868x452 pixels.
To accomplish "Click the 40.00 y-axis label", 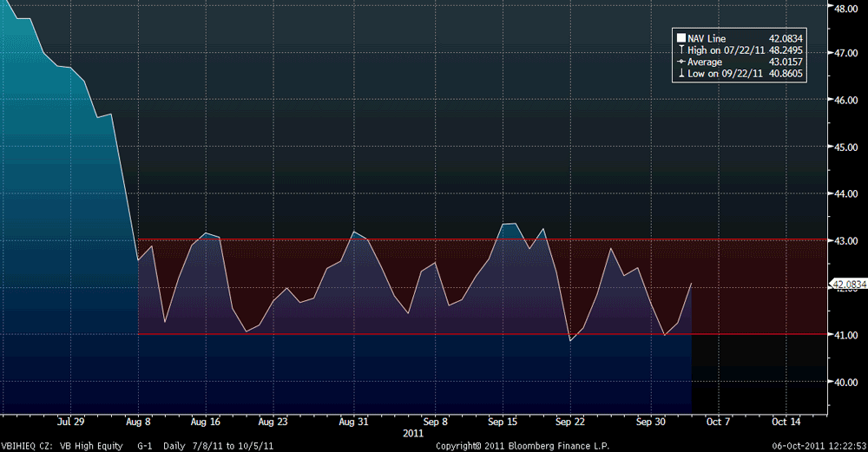I will [846, 383].
